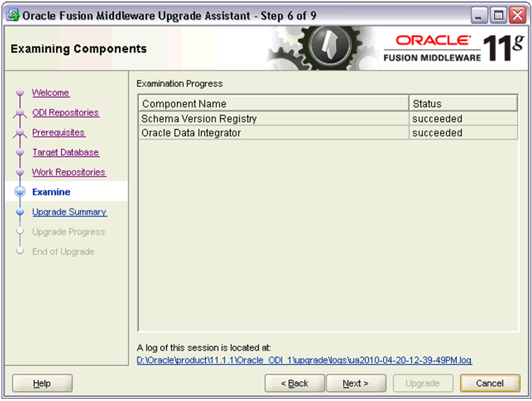This screenshot has width=532, height=401.
Task: Close the Upgrade Assistant window
Action: click(x=518, y=16)
